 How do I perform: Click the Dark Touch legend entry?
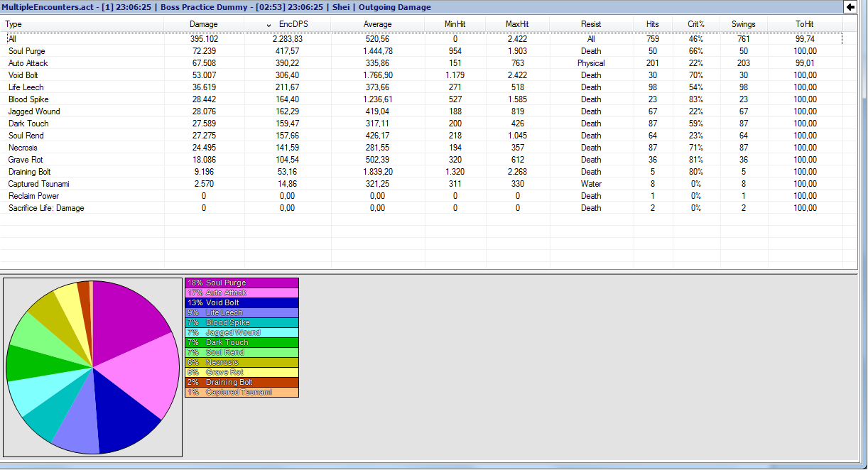242,342
